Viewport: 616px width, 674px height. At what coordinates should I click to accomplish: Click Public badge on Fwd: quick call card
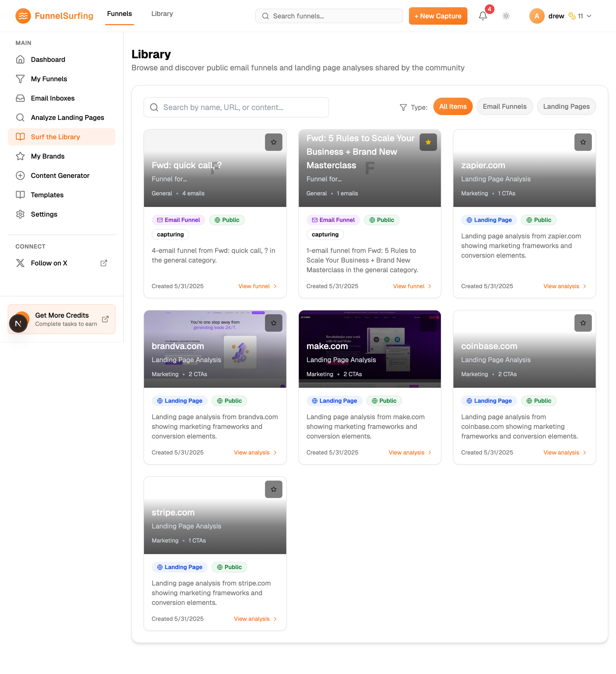227,220
